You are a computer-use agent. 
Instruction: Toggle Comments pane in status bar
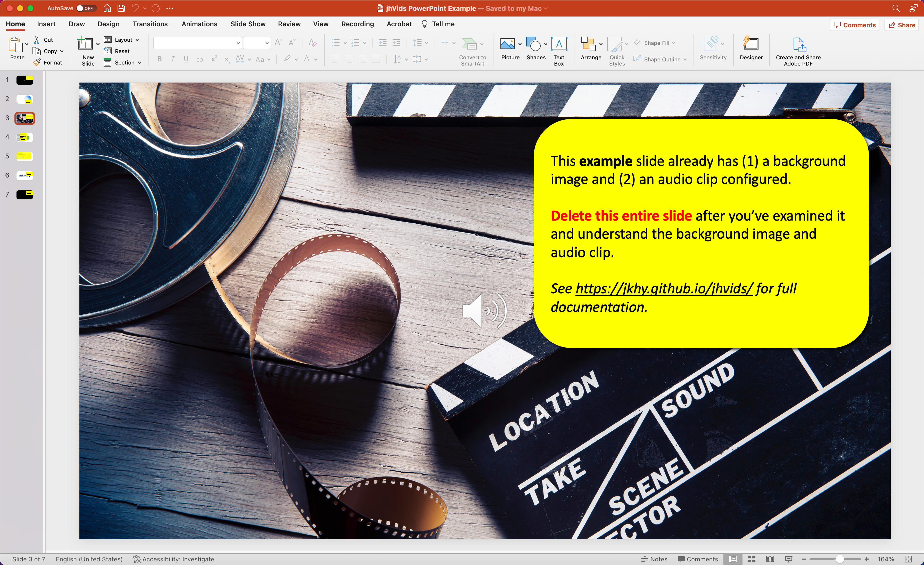[698, 559]
